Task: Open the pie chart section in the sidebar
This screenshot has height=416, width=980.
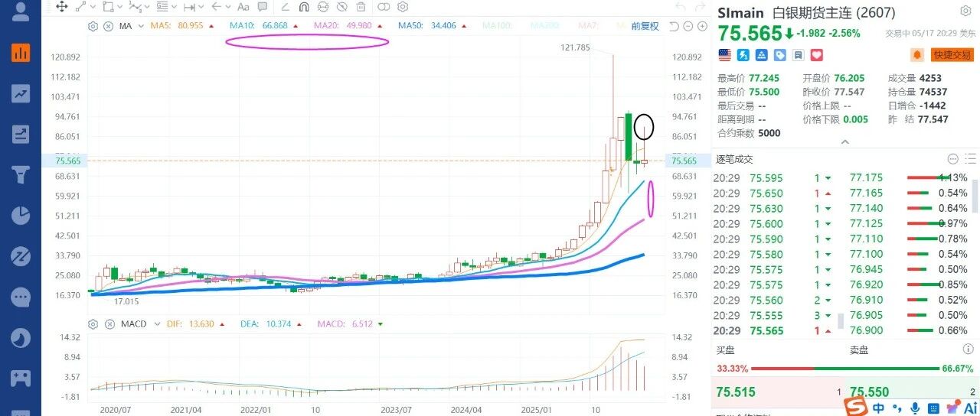Action: click(x=21, y=215)
